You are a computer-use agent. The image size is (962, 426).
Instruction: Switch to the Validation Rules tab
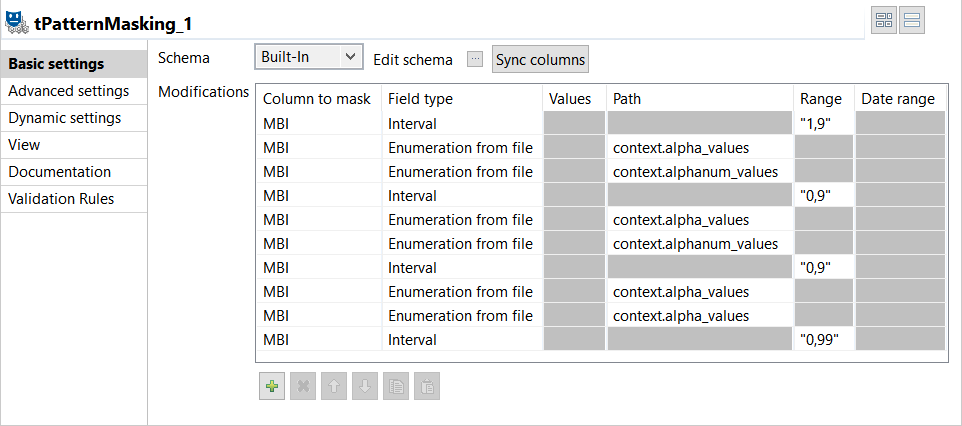click(x=61, y=199)
